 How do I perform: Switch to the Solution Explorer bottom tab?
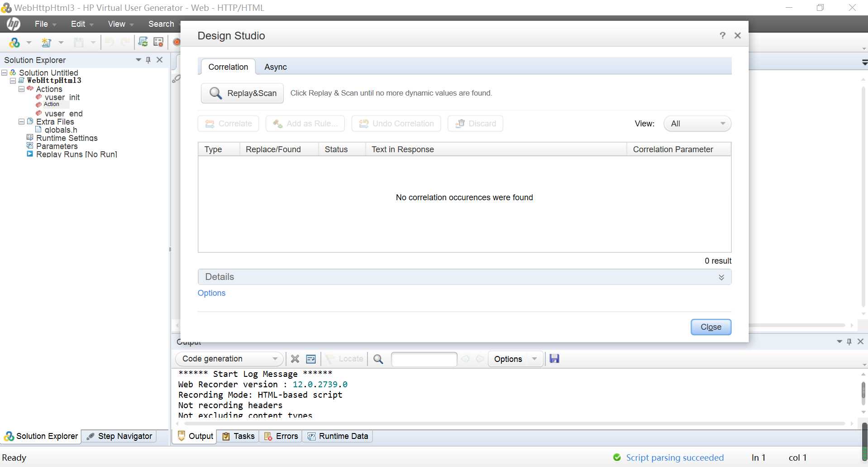tap(41, 436)
